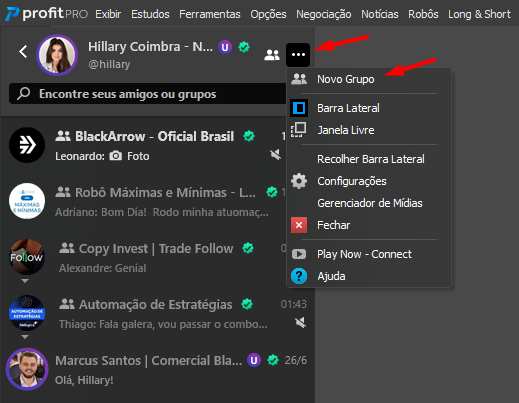This screenshot has width=519, height=403.
Task: Open Hillary Coimbra profile avatar
Action: (57, 55)
